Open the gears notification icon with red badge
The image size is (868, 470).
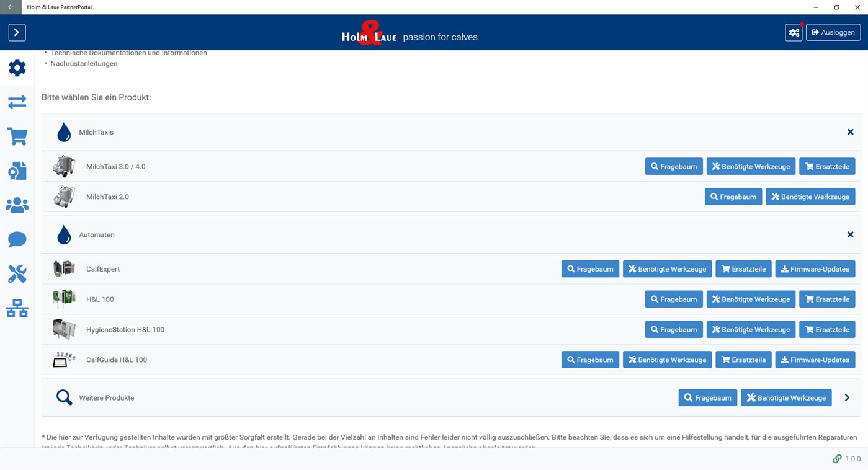pyautogui.click(x=794, y=32)
